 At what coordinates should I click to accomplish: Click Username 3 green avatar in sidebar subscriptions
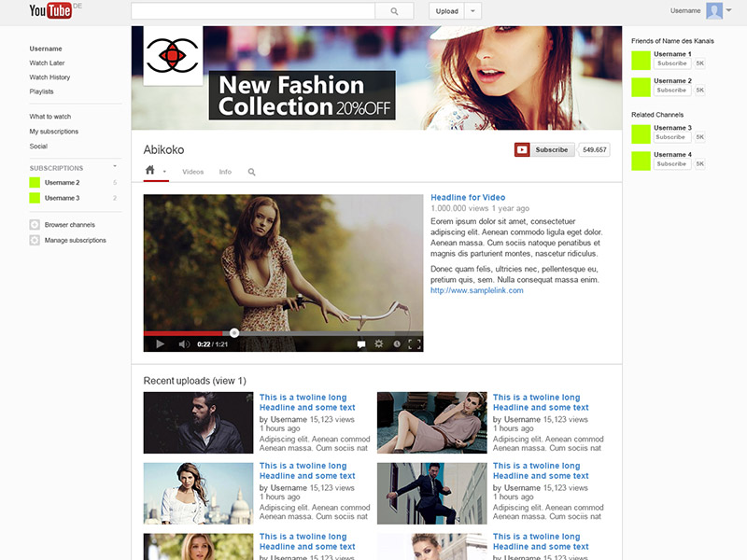[35, 198]
